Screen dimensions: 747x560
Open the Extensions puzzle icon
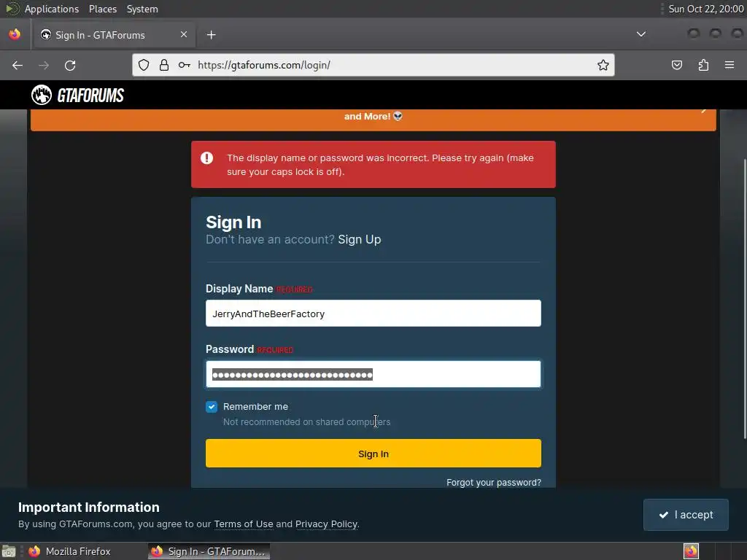703,65
